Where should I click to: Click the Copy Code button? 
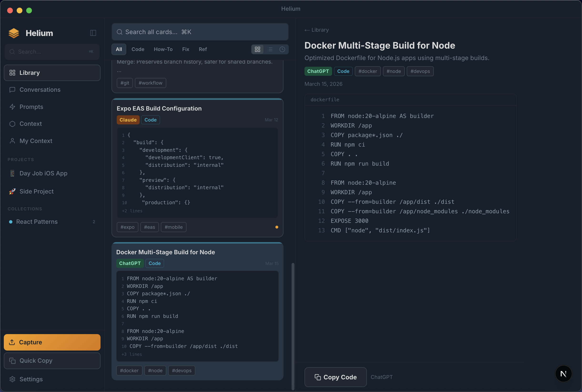pos(335,377)
